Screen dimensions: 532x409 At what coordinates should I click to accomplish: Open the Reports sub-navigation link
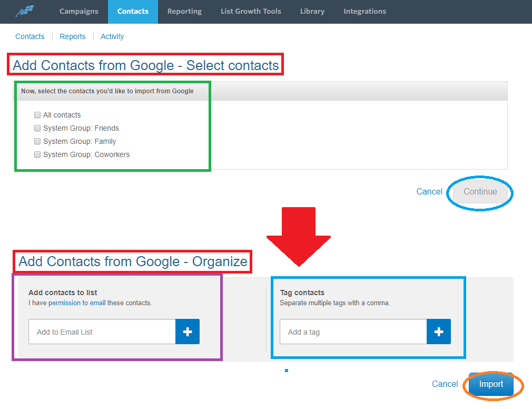pos(73,36)
